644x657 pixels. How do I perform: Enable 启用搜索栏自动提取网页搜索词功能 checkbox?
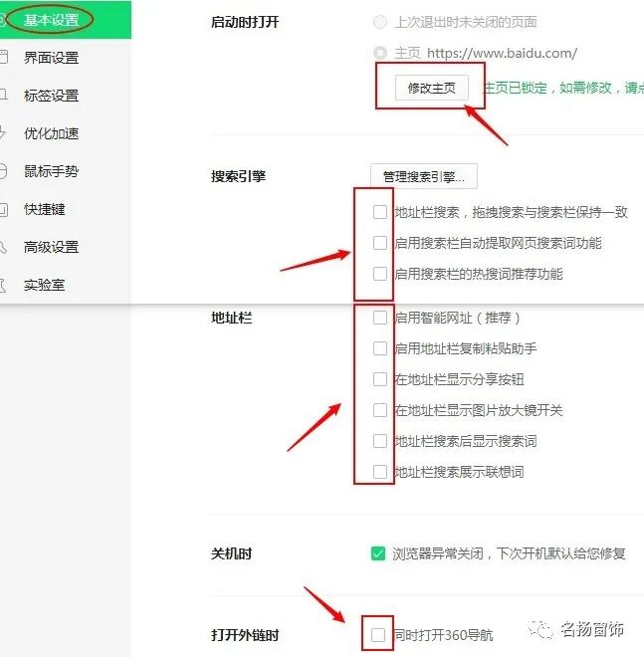[380, 243]
